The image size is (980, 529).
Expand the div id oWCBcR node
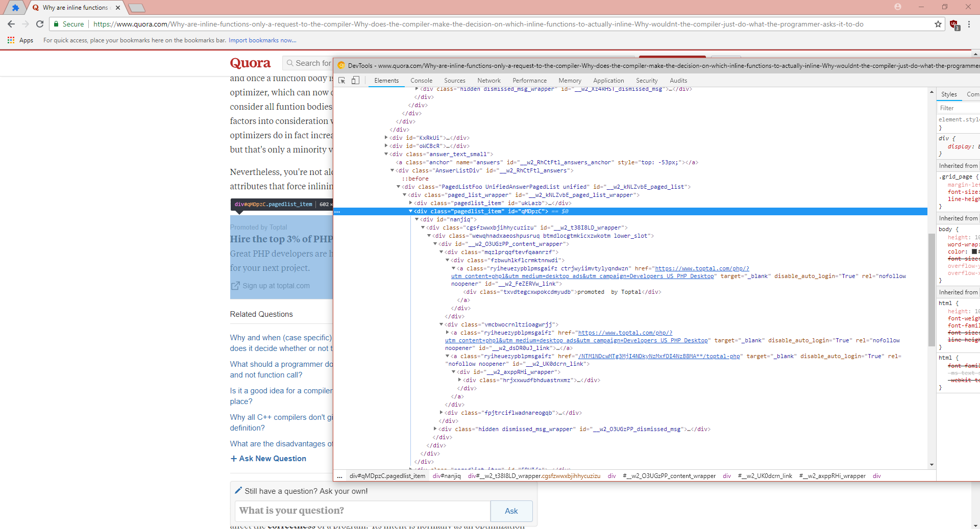pyautogui.click(x=386, y=146)
